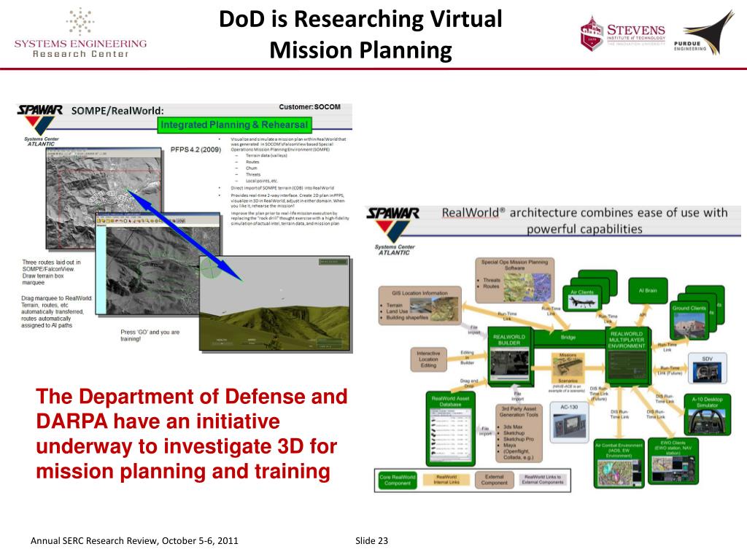Click the green Integrated Planning & Rehearsal box
Image resolution: width=747 pixels, height=560 pixels.
(x=234, y=125)
